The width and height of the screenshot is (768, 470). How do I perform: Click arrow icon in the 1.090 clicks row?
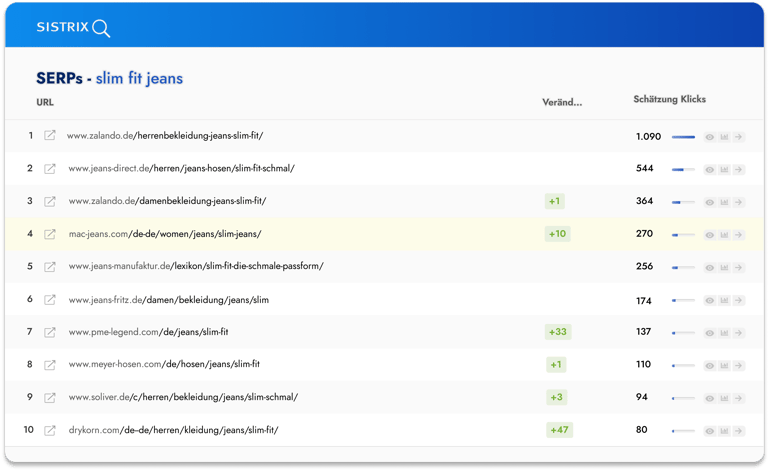[x=739, y=137]
